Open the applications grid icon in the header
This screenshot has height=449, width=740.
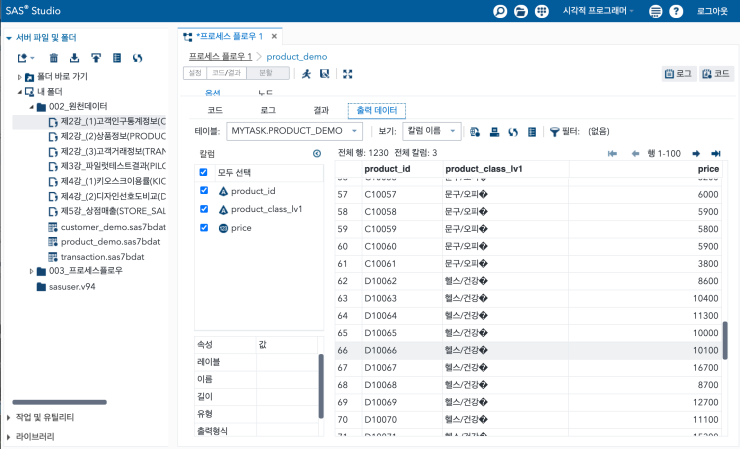541,11
